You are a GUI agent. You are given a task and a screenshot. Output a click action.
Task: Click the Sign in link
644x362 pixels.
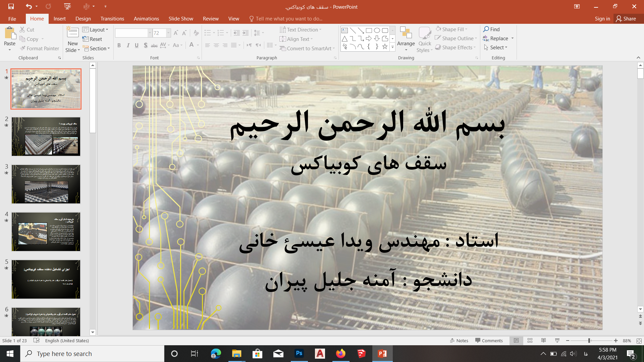point(602,19)
